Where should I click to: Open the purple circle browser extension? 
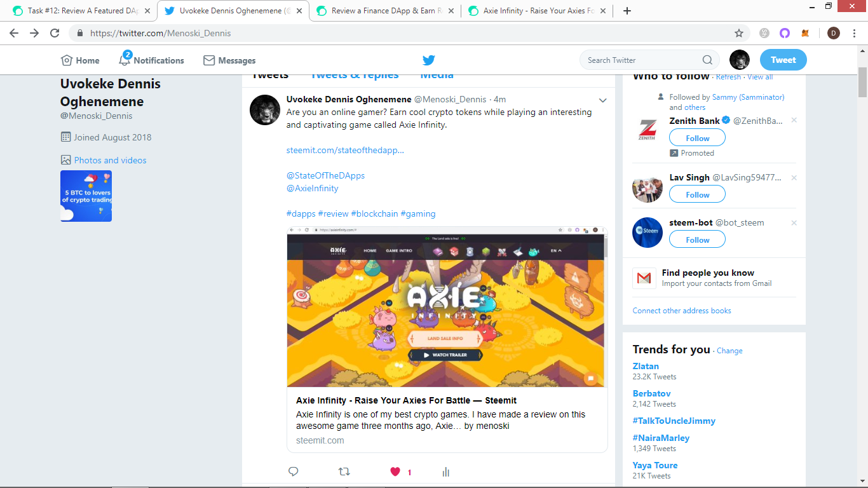click(x=785, y=33)
